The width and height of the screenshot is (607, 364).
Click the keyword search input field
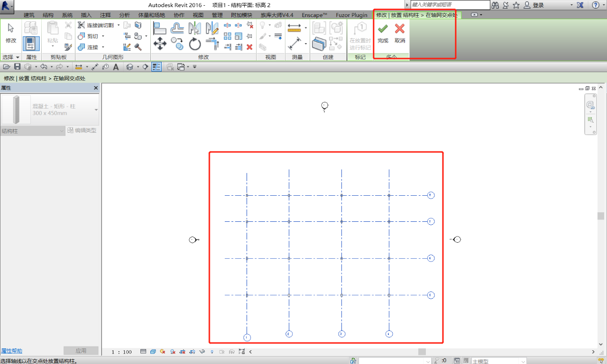(x=450, y=5)
